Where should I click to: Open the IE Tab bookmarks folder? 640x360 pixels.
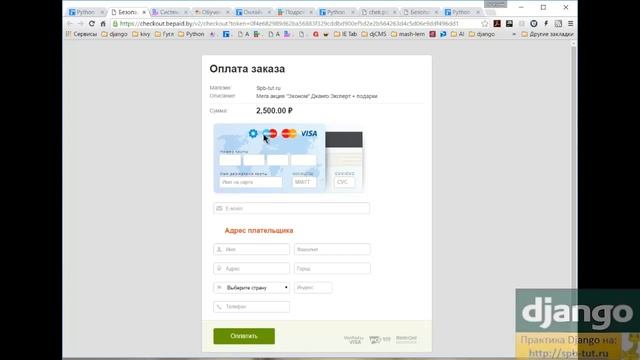(x=345, y=34)
